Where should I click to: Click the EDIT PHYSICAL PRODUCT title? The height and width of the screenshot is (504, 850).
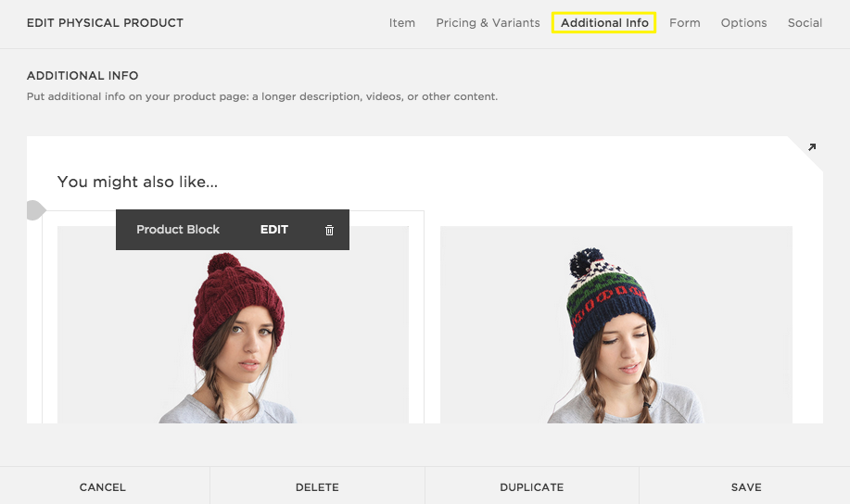point(105,23)
